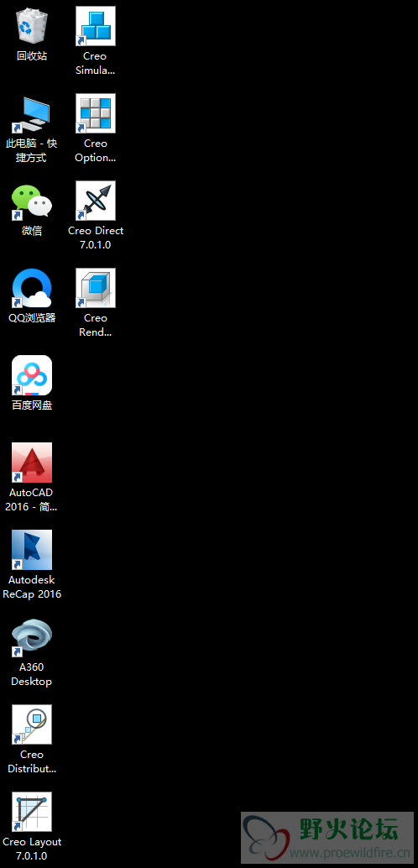Select the "AutoCAD 2016 - 简..." text label
This screenshot has height=868, width=418.
32,499
